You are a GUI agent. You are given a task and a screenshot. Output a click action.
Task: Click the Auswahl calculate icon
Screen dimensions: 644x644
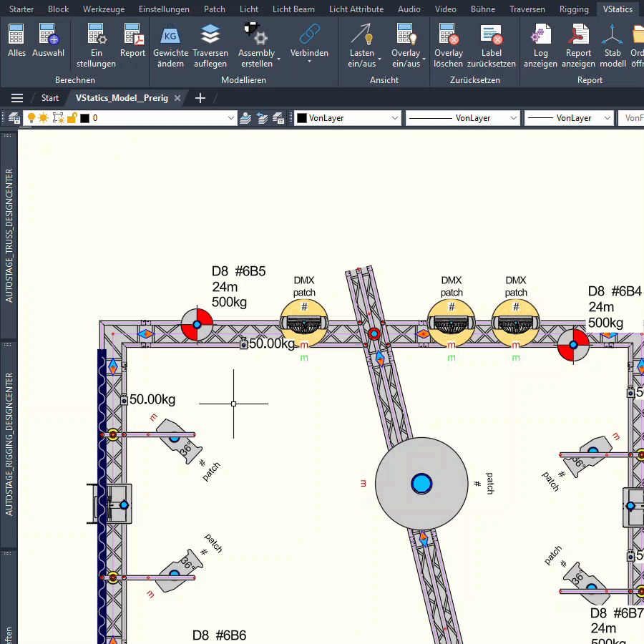click(49, 34)
